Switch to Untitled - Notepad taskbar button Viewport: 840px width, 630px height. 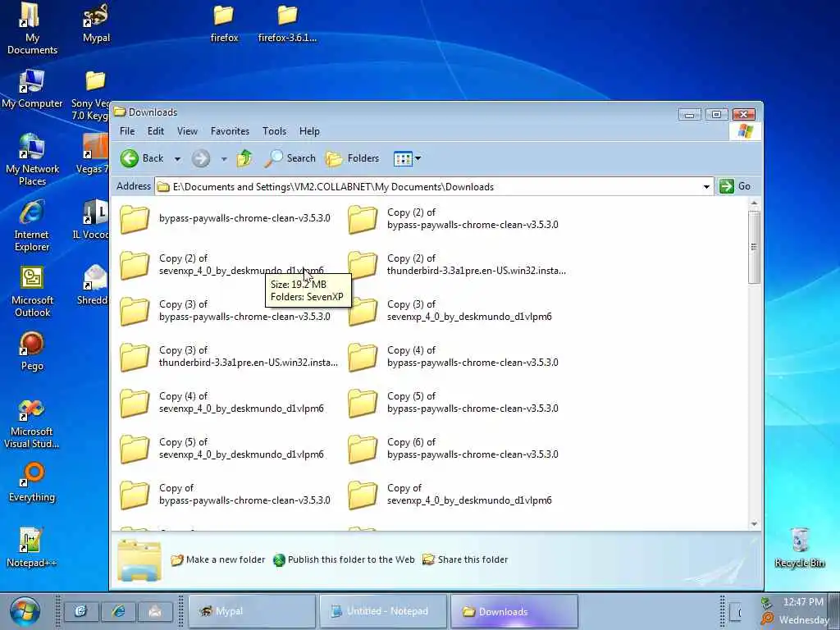tap(383, 611)
